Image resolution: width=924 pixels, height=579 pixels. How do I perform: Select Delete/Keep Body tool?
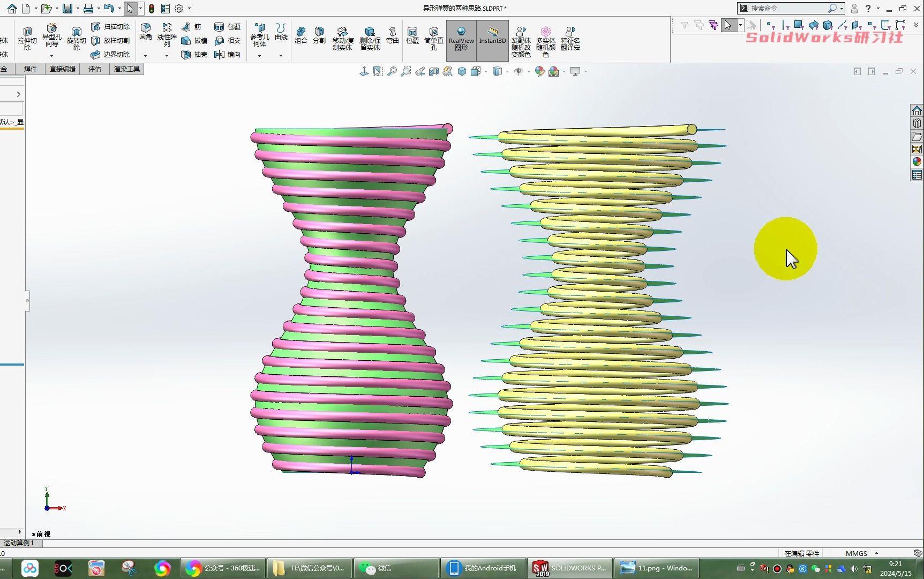point(370,39)
